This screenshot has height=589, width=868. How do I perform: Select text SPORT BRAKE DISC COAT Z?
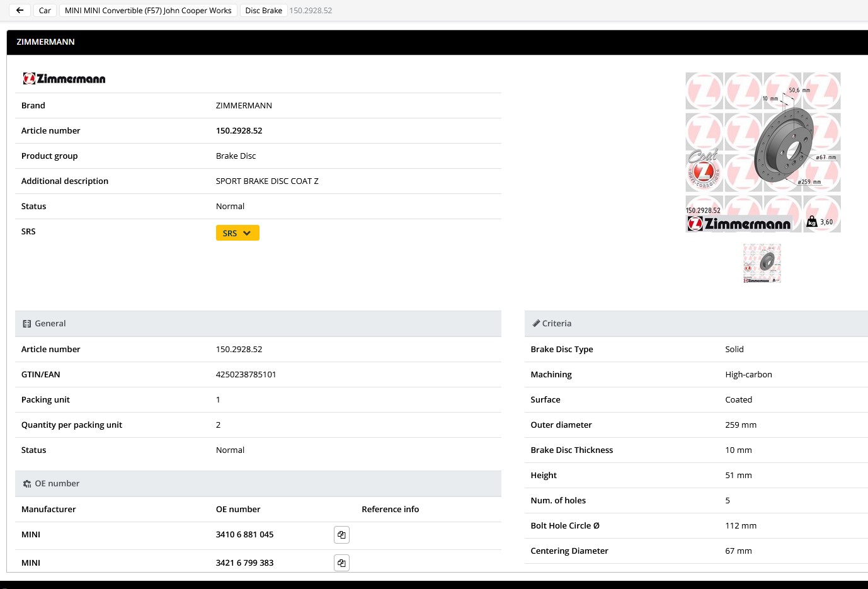[x=267, y=181]
